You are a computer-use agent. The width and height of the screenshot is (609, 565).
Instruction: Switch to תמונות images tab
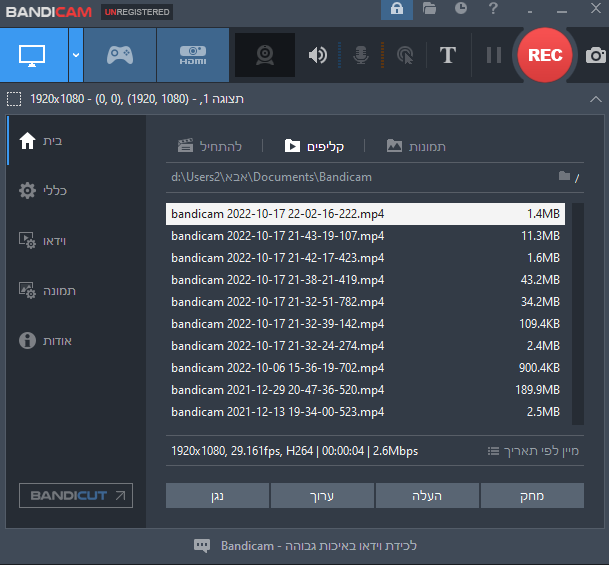(x=416, y=146)
